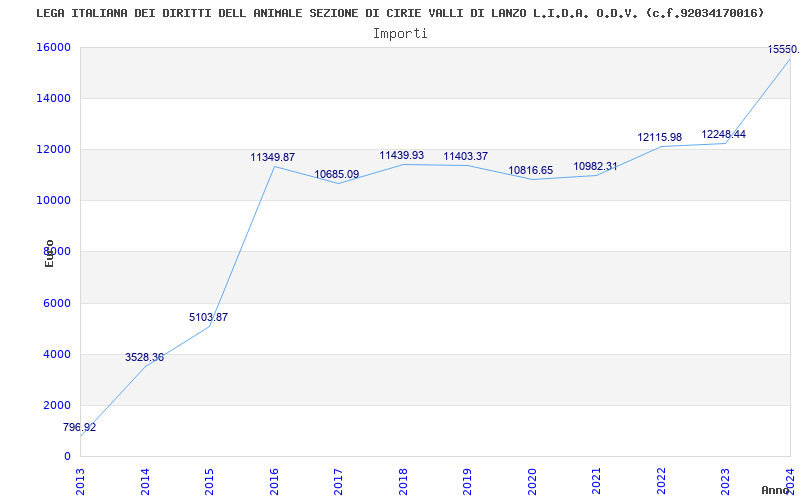Viewport: 800px width, 500px height.
Task: Select the Euro y-axis label
Action: pos(49,253)
